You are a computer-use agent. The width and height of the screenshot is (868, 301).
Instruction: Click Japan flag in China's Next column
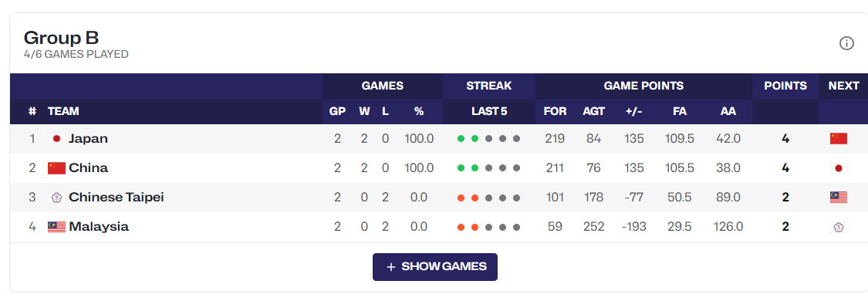click(839, 167)
